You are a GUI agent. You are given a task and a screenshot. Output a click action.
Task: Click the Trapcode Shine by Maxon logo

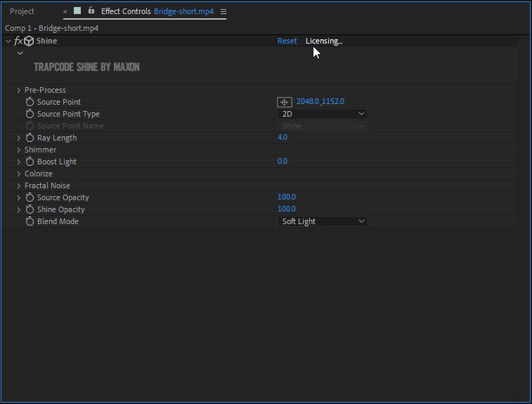point(87,67)
